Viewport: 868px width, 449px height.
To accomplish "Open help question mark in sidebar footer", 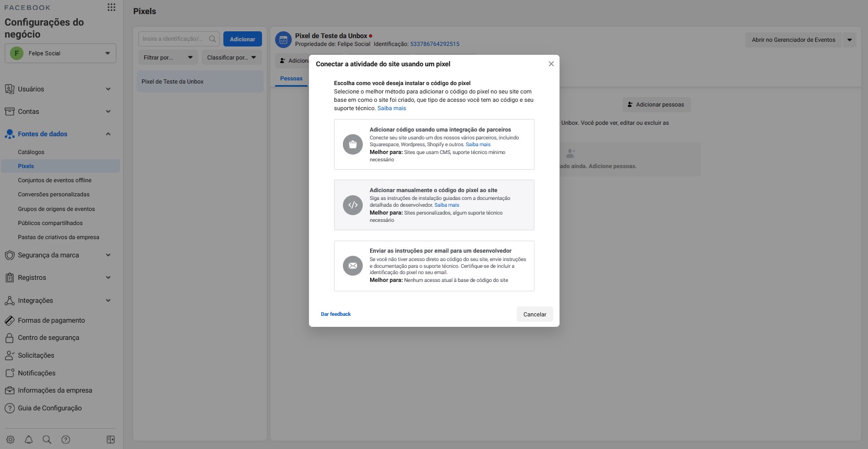I will point(66,440).
